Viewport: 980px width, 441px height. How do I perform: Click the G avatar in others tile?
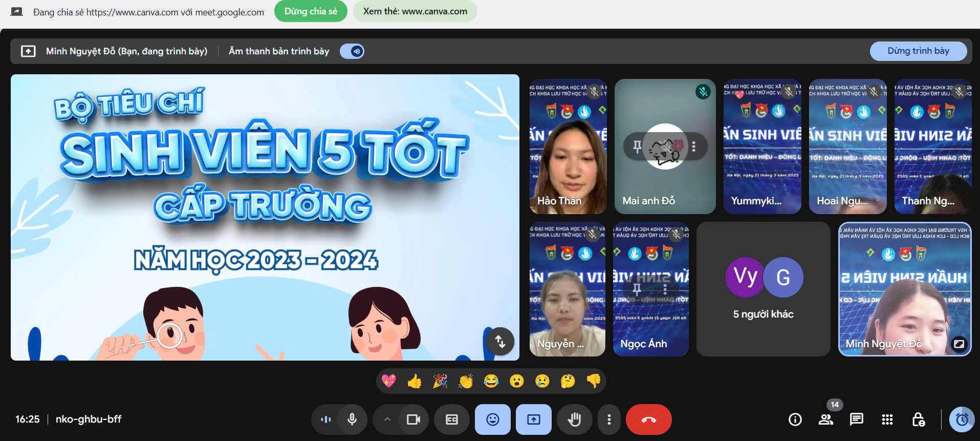[x=783, y=277]
